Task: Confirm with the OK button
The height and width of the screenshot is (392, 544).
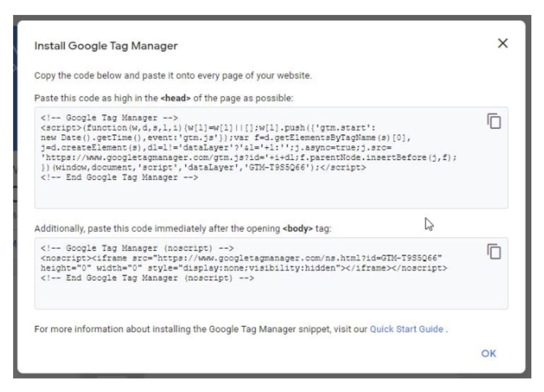Action: pos(488,354)
